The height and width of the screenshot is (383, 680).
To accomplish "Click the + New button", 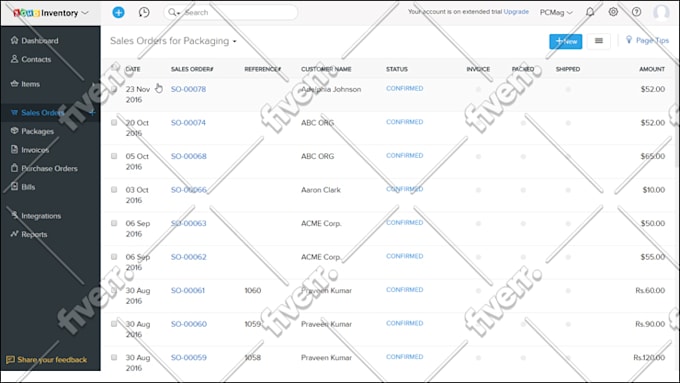I will (x=566, y=41).
